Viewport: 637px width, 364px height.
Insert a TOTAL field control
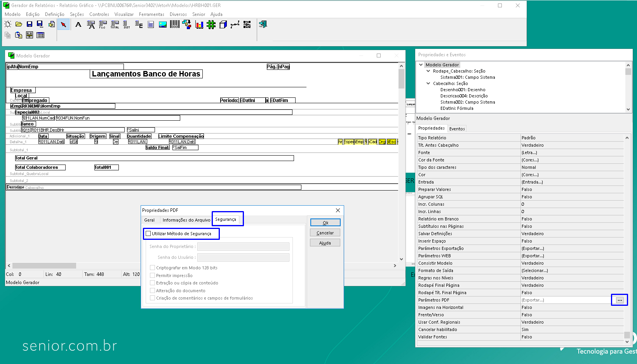coord(115,24)
